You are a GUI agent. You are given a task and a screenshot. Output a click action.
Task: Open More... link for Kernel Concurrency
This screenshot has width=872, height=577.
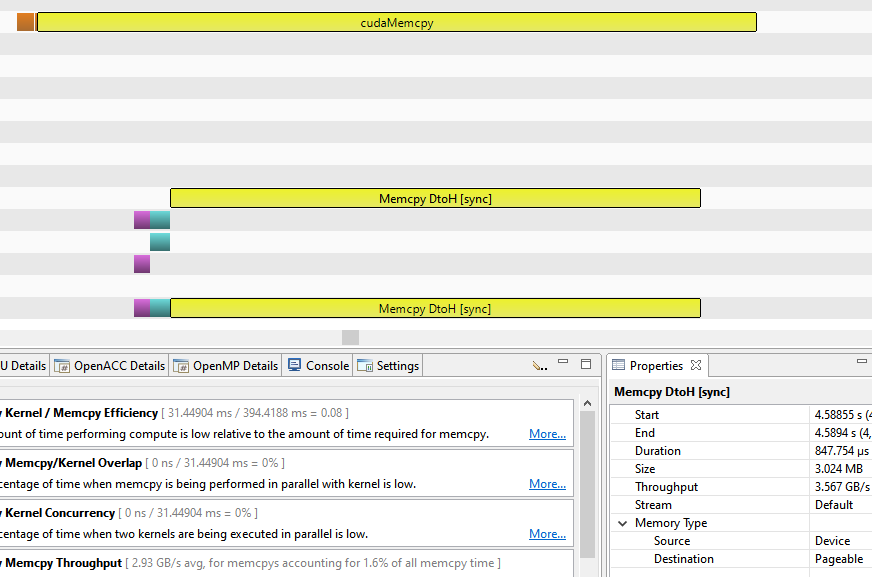tap(547, 534)
